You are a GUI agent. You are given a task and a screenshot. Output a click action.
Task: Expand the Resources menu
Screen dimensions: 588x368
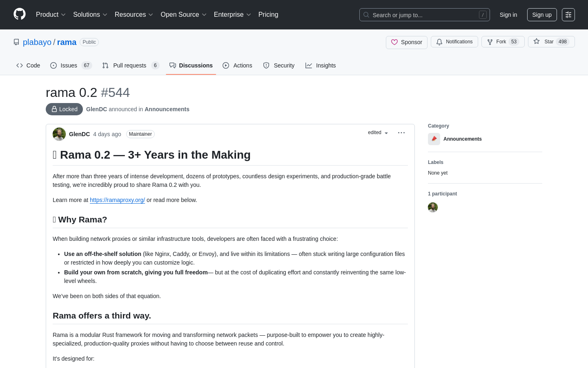tap(134, 15)
